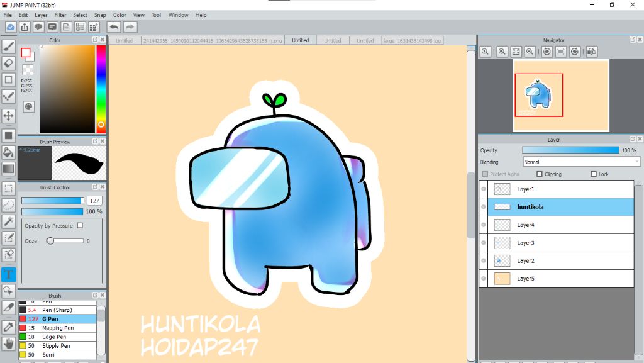
Task: Open the Layer menu
Action: (41, 14)
